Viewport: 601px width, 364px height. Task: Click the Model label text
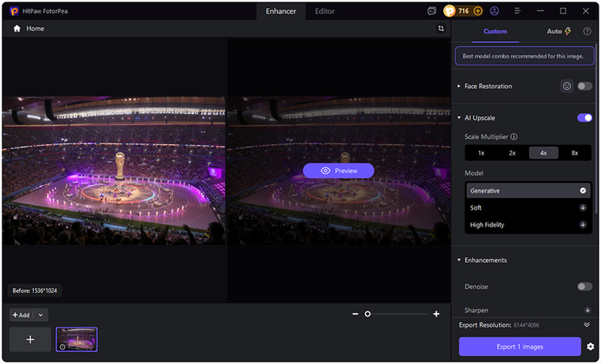[474, 173]
